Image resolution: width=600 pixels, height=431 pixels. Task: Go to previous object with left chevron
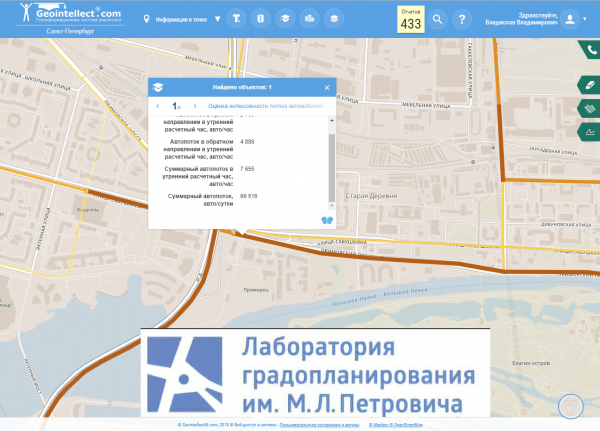(158, 106)
